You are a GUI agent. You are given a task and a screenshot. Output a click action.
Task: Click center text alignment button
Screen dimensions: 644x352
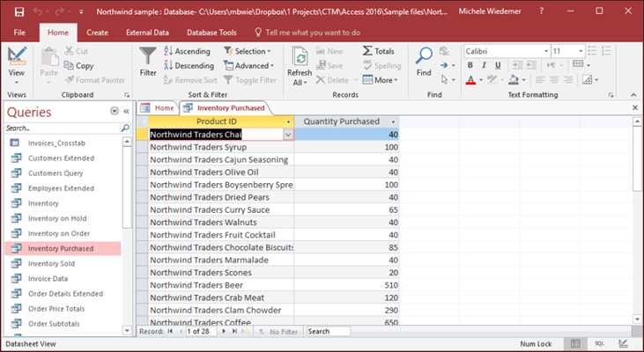[554, 79]
